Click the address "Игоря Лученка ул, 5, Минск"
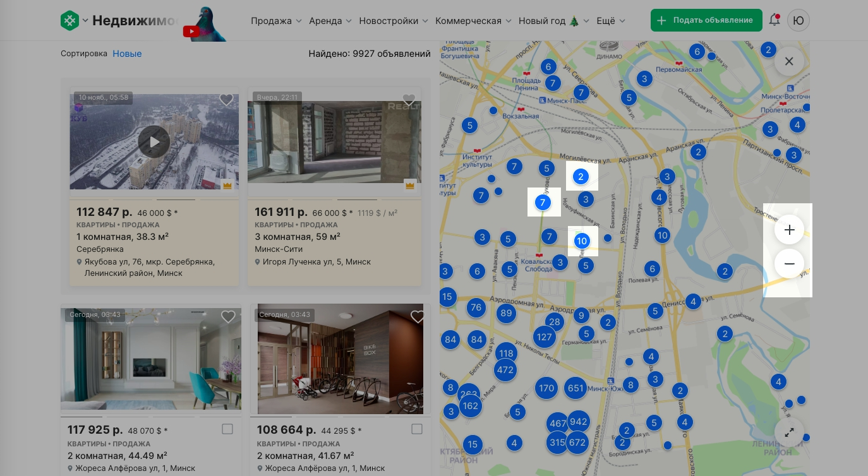 point(317,261)
